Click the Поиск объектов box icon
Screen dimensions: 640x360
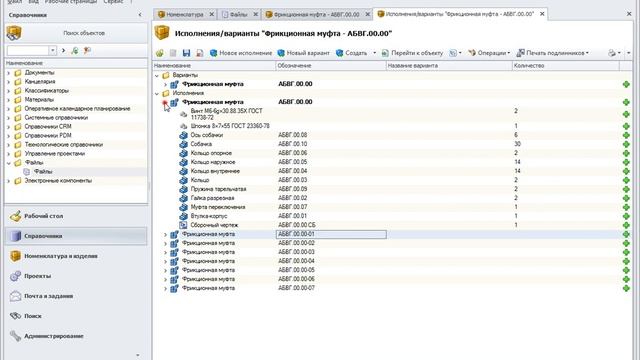tap(14, 33)
